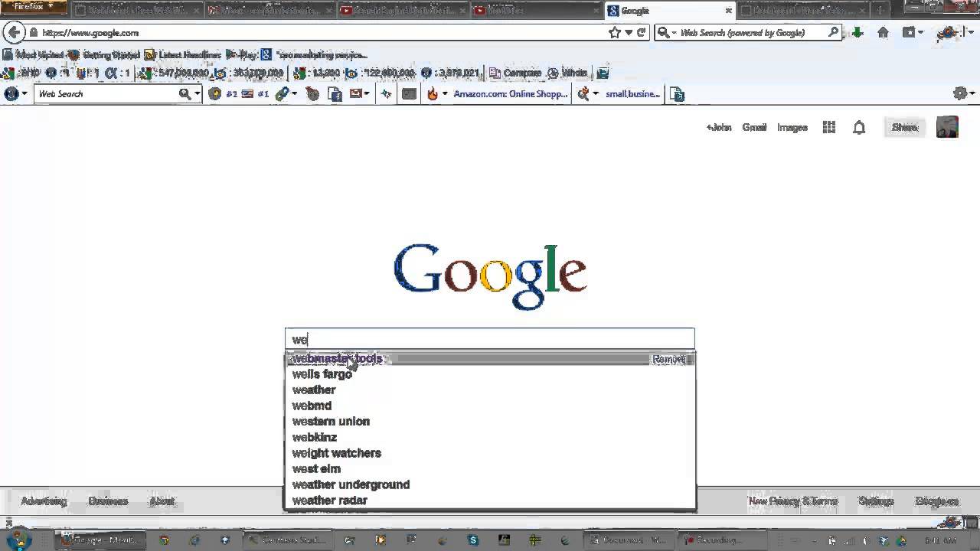Open the Google apps grid icon

pyautogui.click(x=828, y=128)
